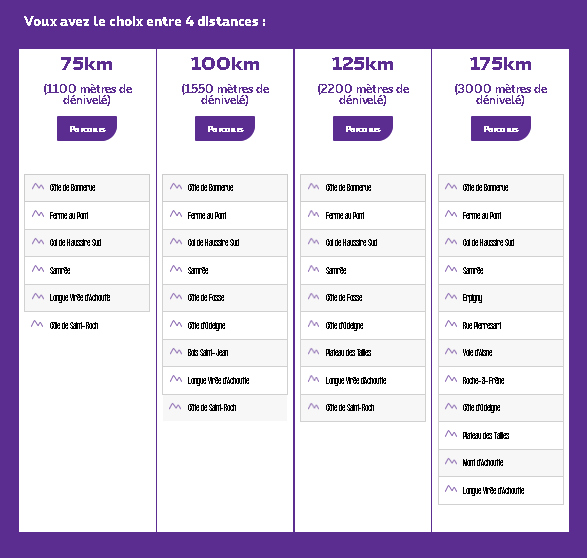Viewport: 587px width, 558px height.
Task: Open the Parcours button under 100km
Action: [225, 128]
